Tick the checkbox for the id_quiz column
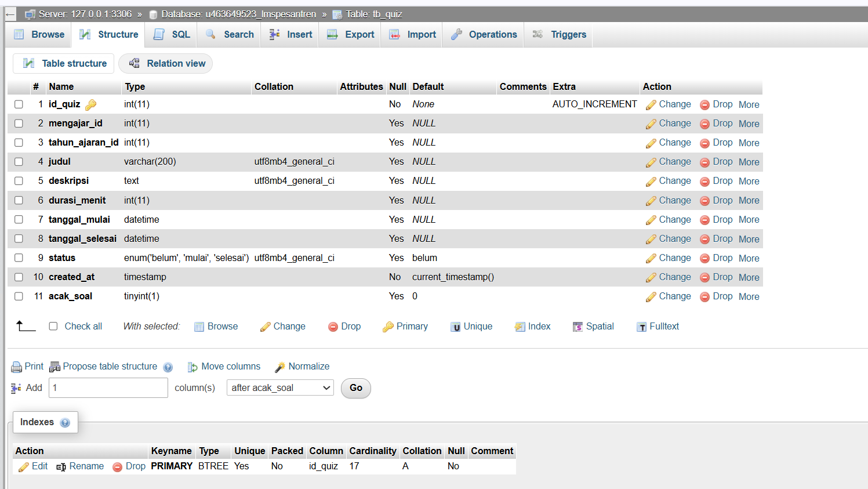 click(19, 104)
